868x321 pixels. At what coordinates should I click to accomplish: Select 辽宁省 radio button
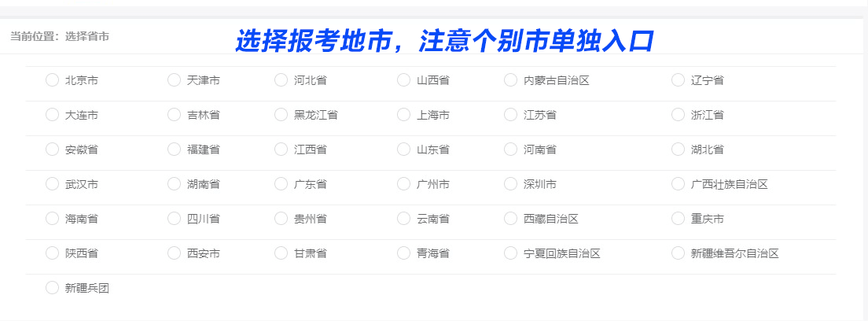click(x=679, y=80)
